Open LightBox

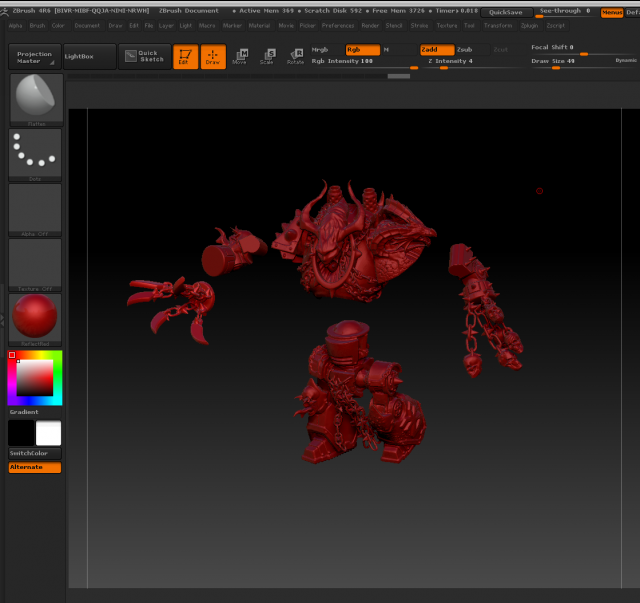click(90, 57)
